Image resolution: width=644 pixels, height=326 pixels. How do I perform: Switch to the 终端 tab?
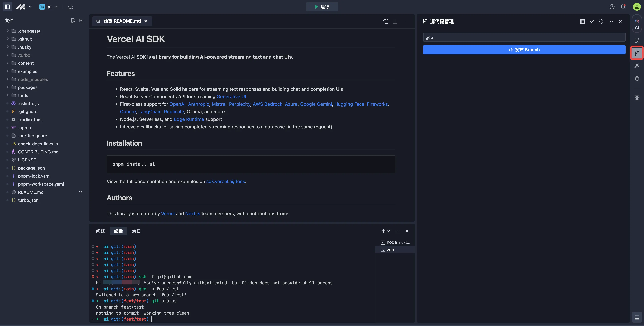pos(118,231)
